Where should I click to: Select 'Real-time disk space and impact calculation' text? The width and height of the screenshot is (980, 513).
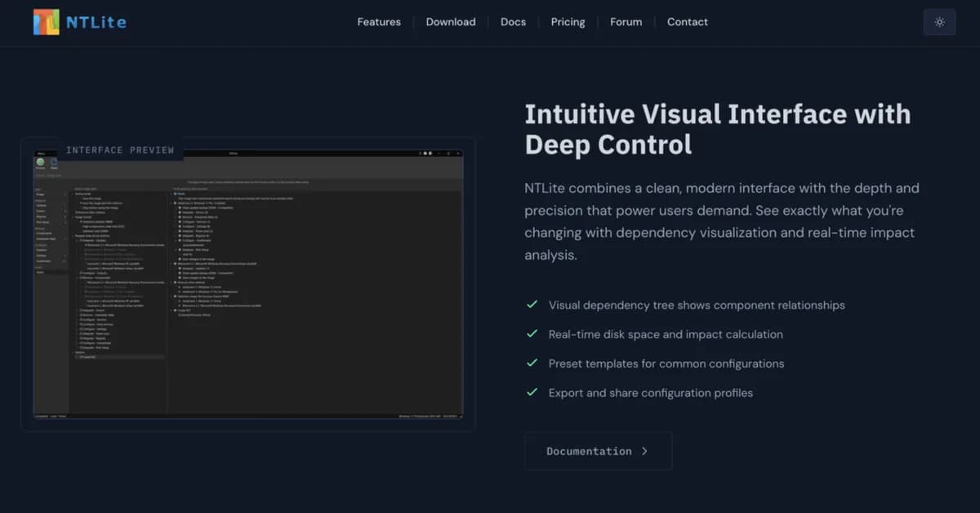(666, 334)
